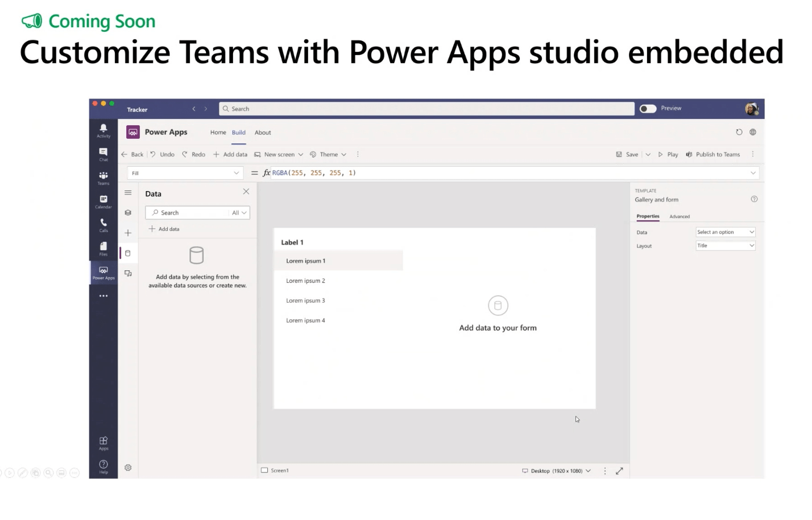Screen dimensions: 812x520
Task: Toggle the hamburger tree view menu
Action: [x=128, y=193]
